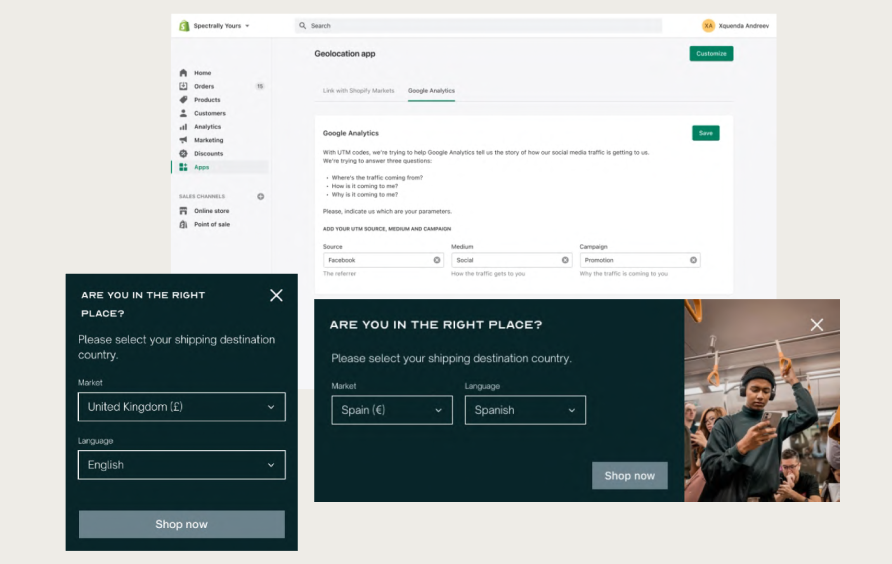Switch to Link with Shopify Markets tab
Screen dimensions: 892x564
pyautogui.click(x=358, y=90)
